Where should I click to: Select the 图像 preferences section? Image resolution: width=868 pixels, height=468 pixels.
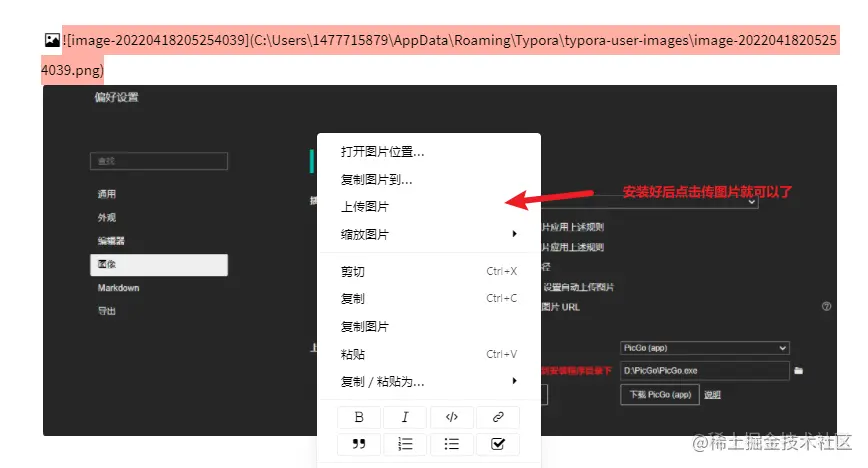click(159, 265)
